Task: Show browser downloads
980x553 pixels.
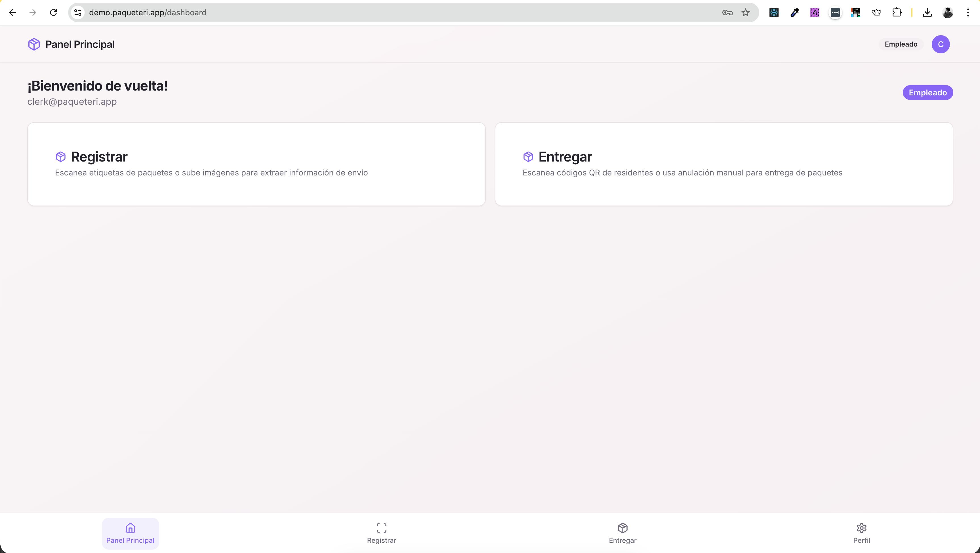Action: (927, 12)
